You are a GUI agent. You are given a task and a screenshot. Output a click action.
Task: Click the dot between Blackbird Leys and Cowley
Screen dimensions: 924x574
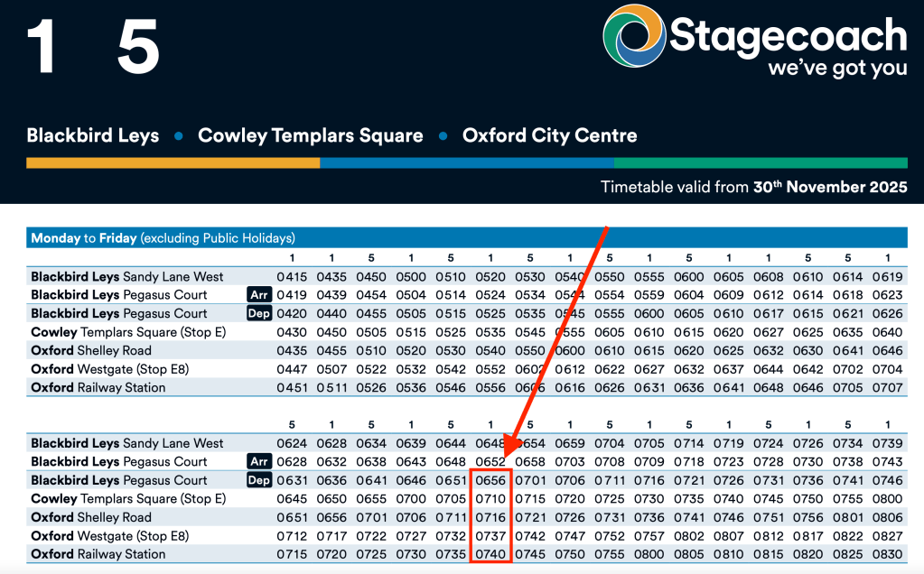[179, 136]
